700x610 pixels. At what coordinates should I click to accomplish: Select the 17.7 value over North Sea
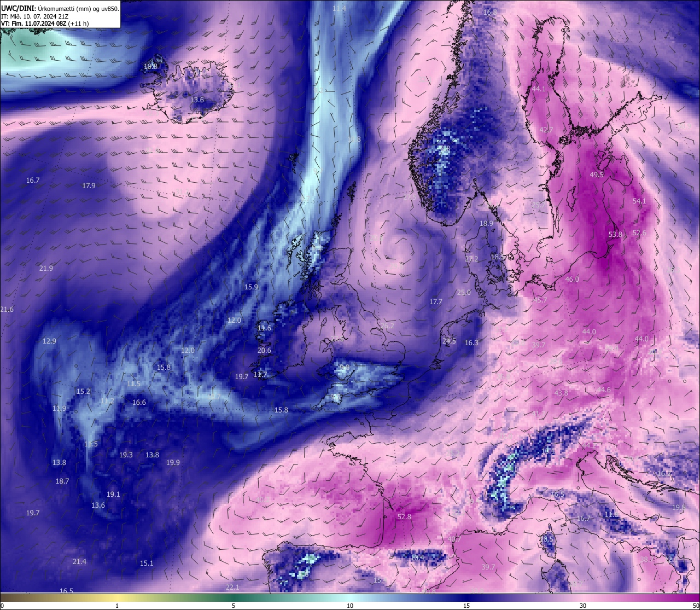[x=436, y=301]
